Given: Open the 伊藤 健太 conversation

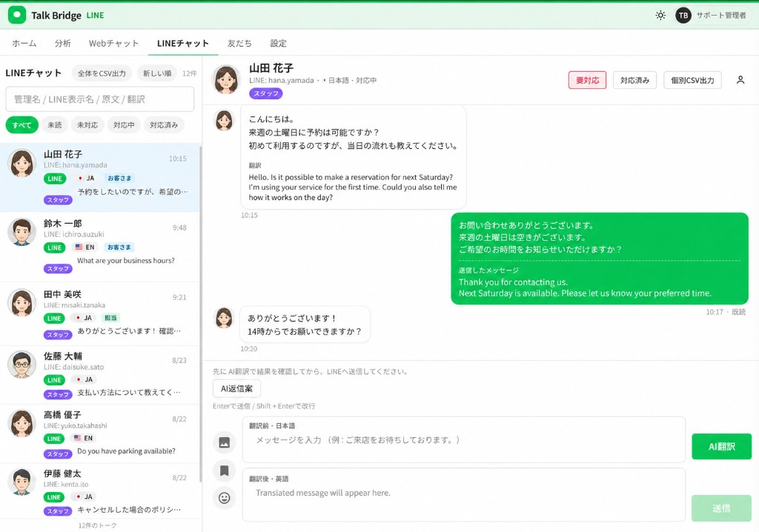Looking at the screenshot, I should pyautogui.click(x=100, y=491).
